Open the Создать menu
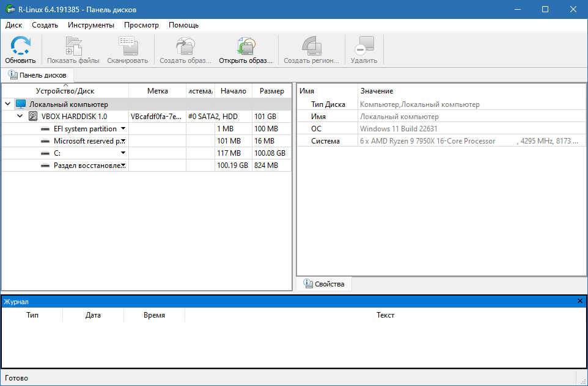588x386 pixels. [x=45, y=25]
